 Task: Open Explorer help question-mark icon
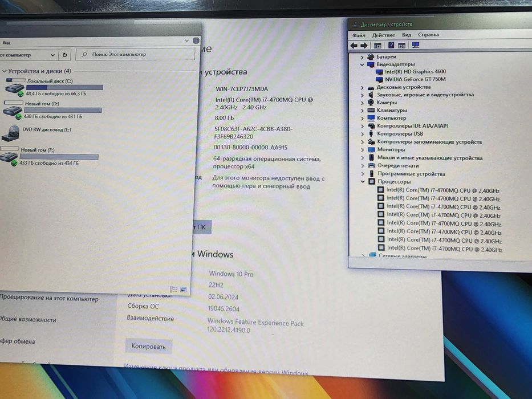pyautogui.click(x=196, y=40)
